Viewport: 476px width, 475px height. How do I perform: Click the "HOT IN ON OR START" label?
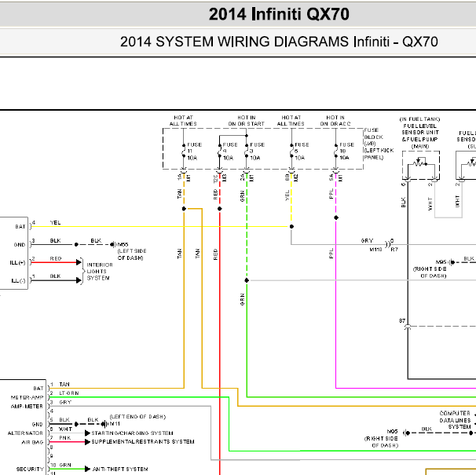point(246,120)
